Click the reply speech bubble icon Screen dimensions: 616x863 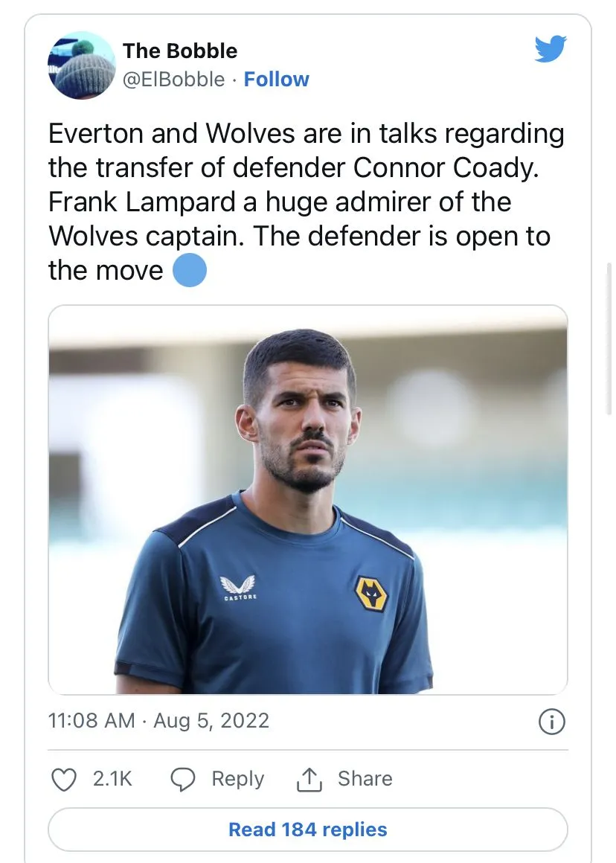pos(183,779)
